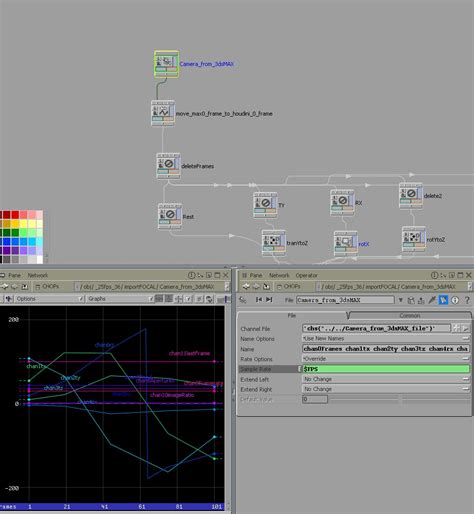
Task: Select the TY delete node
Action: tap(265, 205)
